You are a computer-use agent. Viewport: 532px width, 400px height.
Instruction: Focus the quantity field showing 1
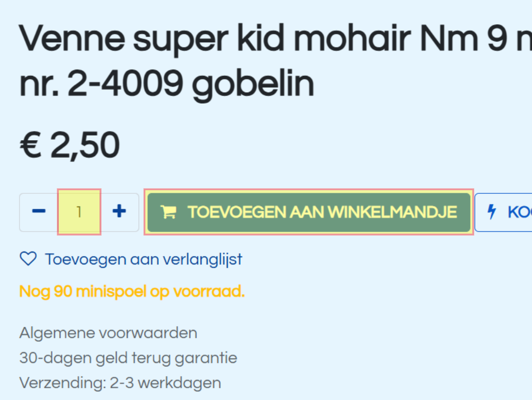[79, 212]
